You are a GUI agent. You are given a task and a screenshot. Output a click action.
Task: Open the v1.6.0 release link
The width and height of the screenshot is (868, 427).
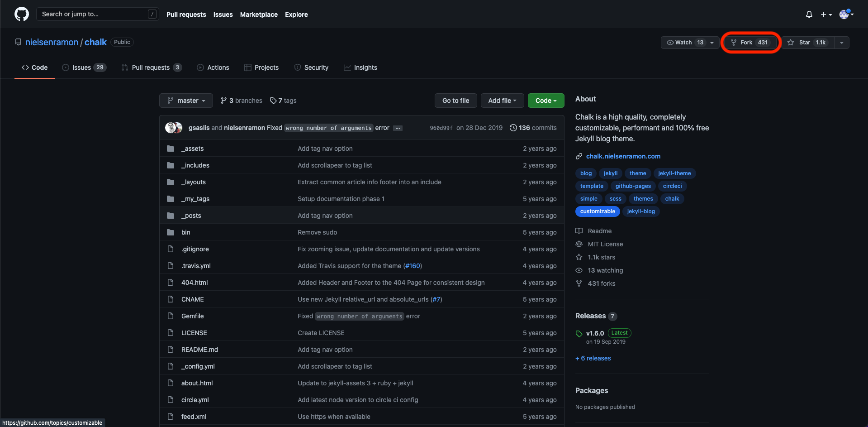tap(595, 333)
